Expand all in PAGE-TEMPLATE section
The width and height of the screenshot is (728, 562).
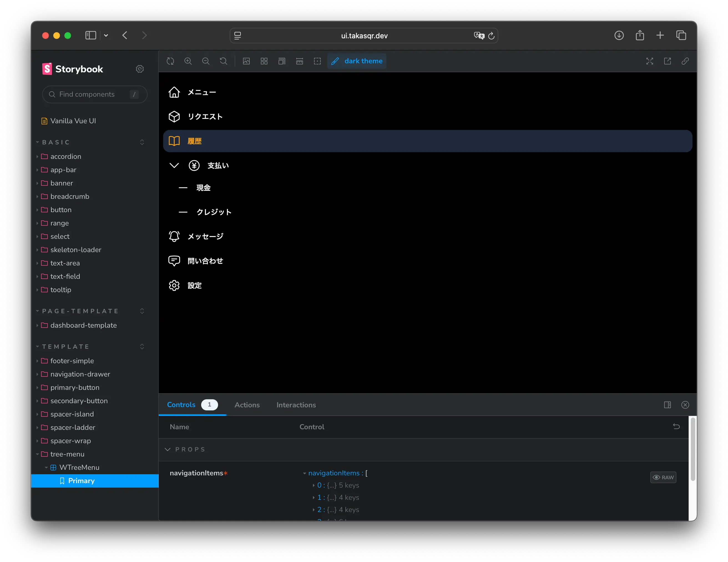tap(142, 311)
